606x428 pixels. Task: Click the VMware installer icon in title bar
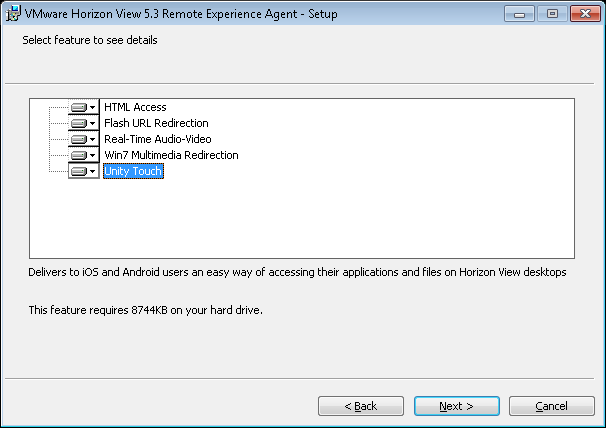[14, 14]
